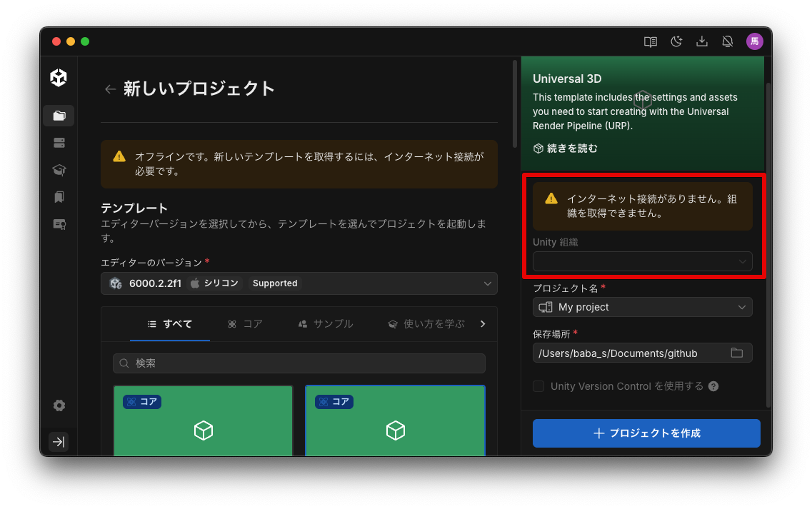
Task: Go back with left arrow beside 新しいプロジェクト
Action: (x=110, y=89)
